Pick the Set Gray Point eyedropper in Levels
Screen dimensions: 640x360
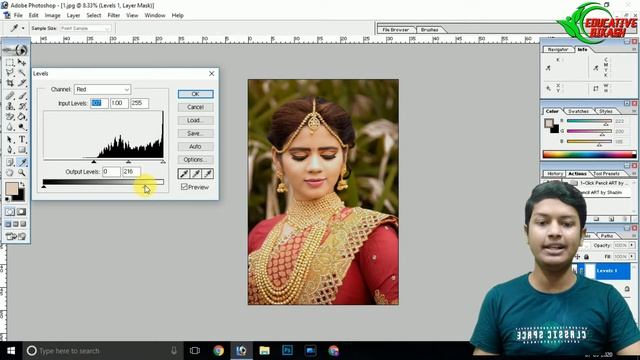click(196, 174)
